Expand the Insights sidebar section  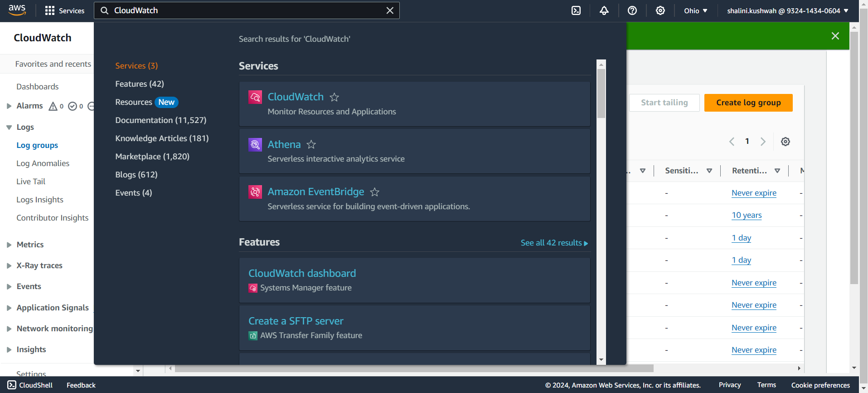[9, 350]
